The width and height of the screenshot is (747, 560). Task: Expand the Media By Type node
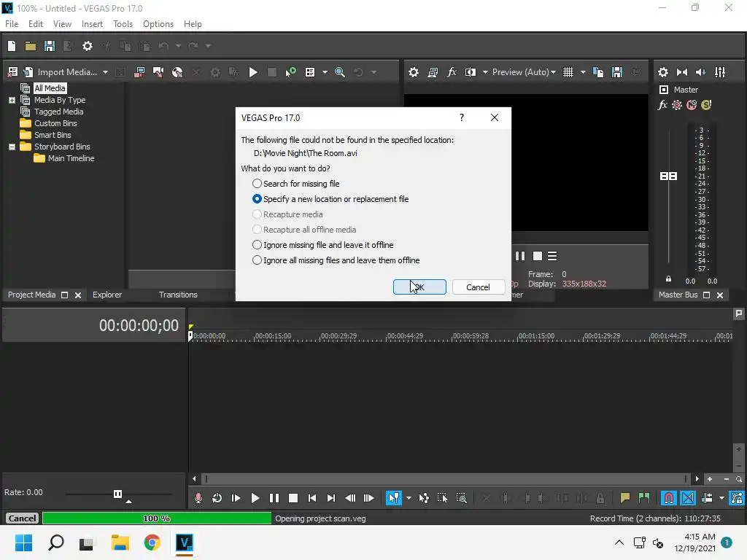click(x=12, y=100)
